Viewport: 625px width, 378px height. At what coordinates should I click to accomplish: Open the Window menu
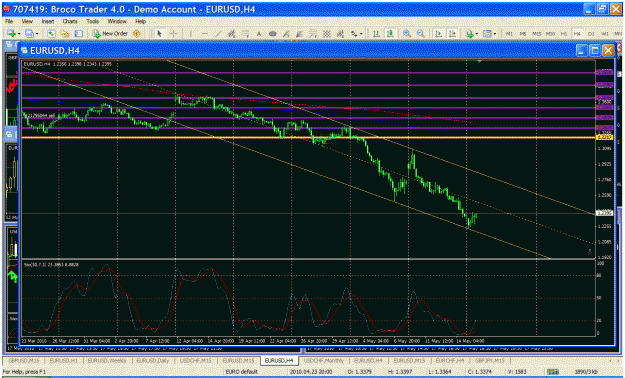click(117, 21)
